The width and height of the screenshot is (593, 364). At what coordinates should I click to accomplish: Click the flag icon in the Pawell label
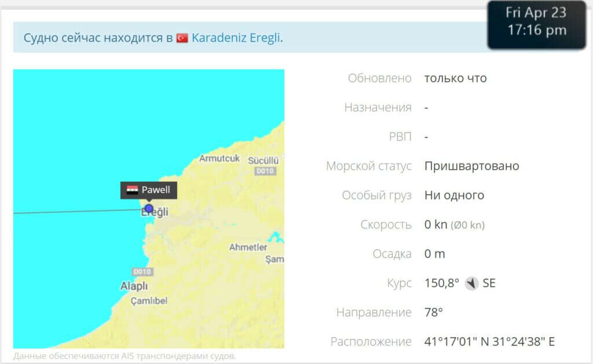point(133,190)
